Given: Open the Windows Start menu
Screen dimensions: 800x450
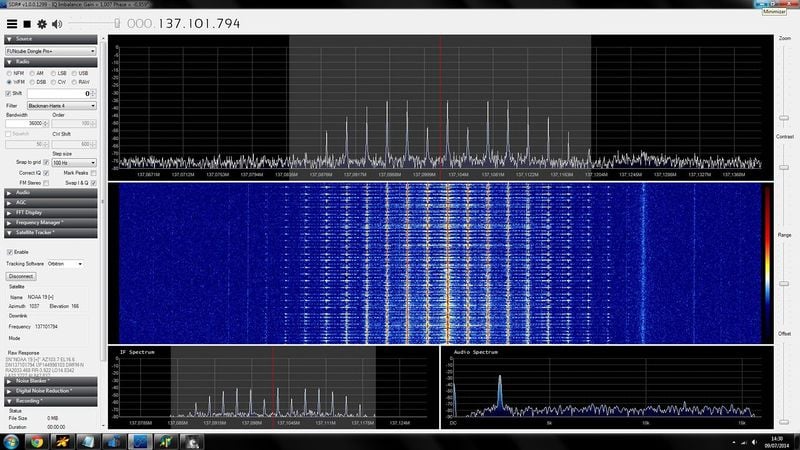Looking at the screenshot, I should click(11, 441).
